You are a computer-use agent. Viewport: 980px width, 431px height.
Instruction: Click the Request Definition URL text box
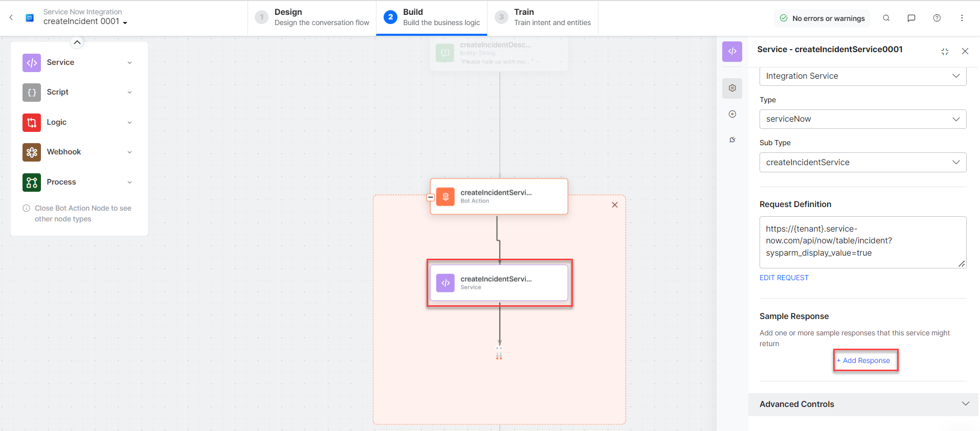pos(862,241)
